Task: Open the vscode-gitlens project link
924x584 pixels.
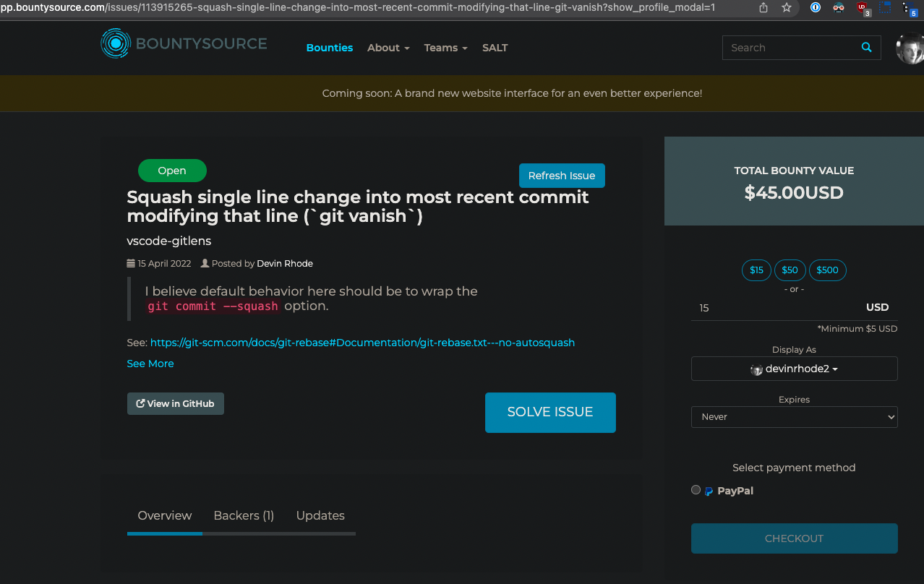Action: 169,241
